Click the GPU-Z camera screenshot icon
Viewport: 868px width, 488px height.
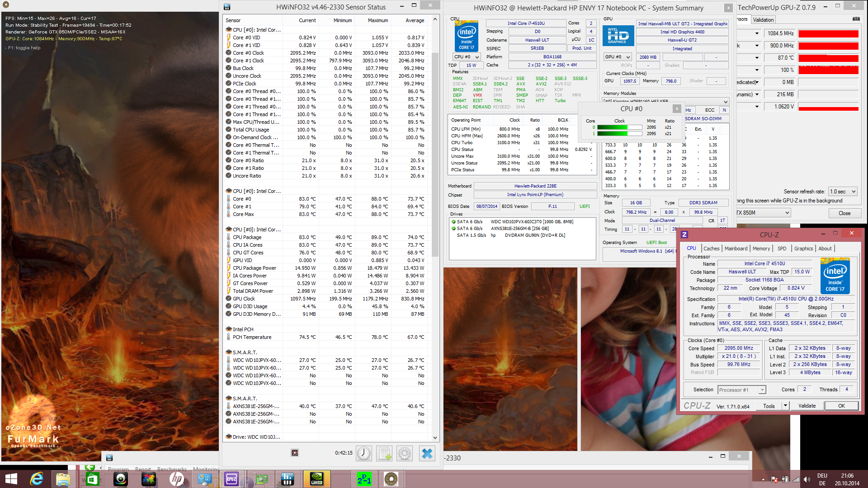(856, 19)
